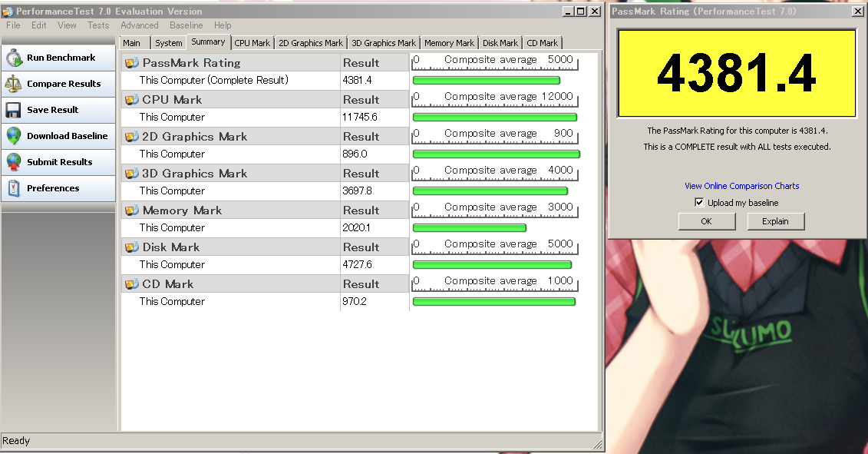Switch to the 2D Graphics Mark tab

[311, 43]
